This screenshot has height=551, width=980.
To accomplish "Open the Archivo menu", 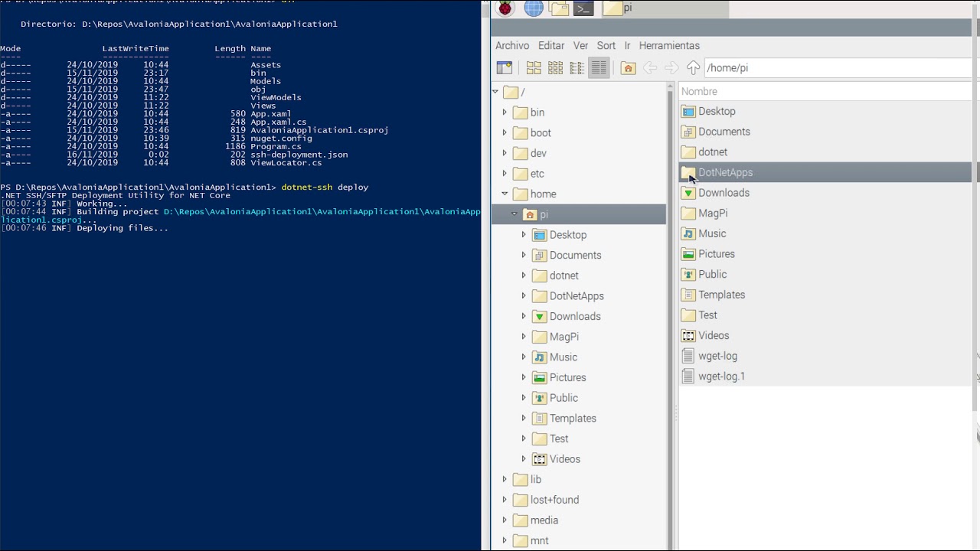I will 512,45.
